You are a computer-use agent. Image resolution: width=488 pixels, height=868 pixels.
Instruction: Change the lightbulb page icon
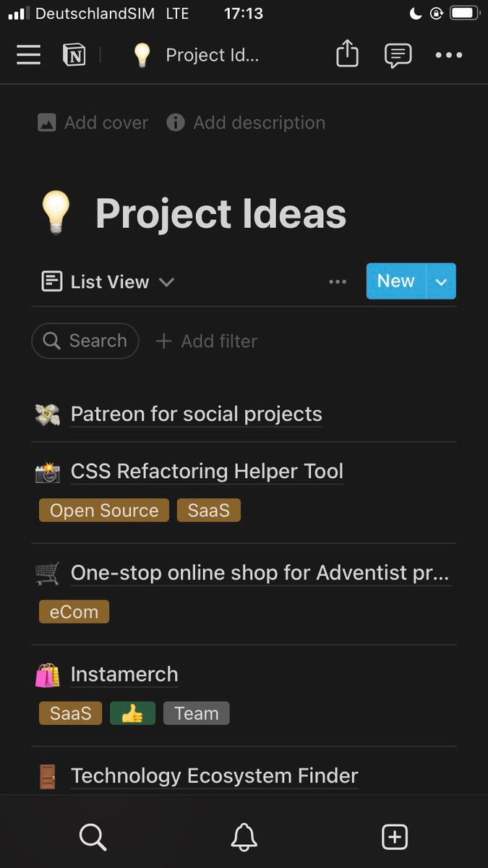pos(56,213)
